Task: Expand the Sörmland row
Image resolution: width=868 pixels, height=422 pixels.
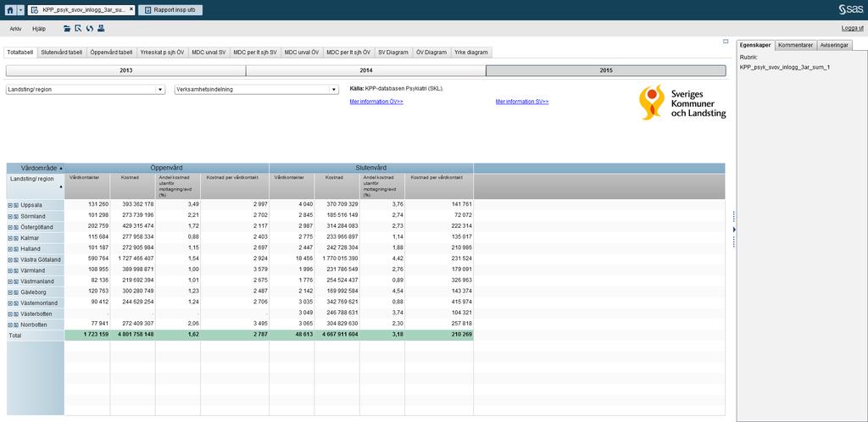Action: (10, 216)
